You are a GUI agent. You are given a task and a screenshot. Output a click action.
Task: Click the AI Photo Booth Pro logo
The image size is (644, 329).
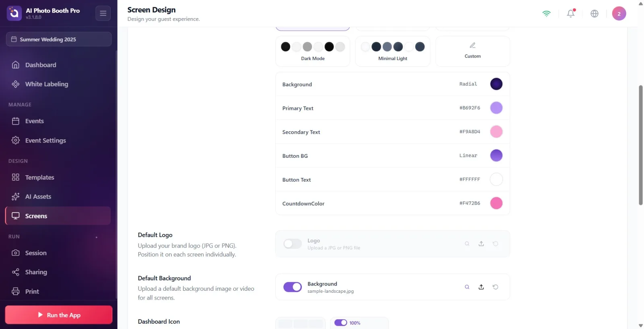pyautogui.click(x=14, y=13)
